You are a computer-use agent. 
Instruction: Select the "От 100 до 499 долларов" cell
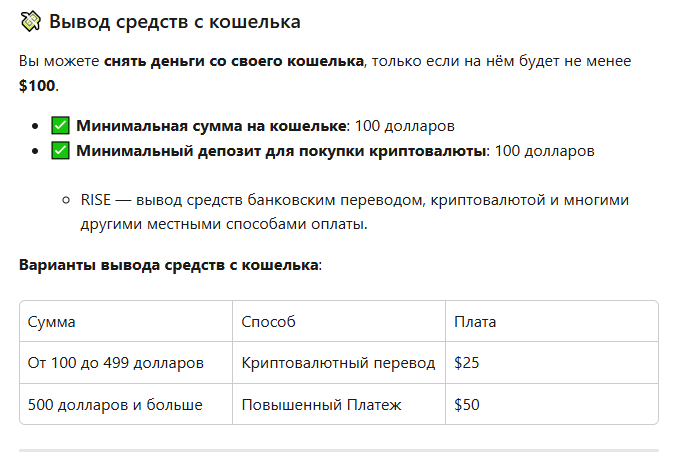(116, 363)
